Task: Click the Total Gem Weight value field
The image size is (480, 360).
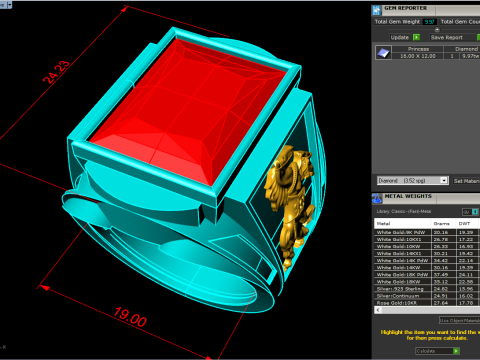Action: coord(429,22)
